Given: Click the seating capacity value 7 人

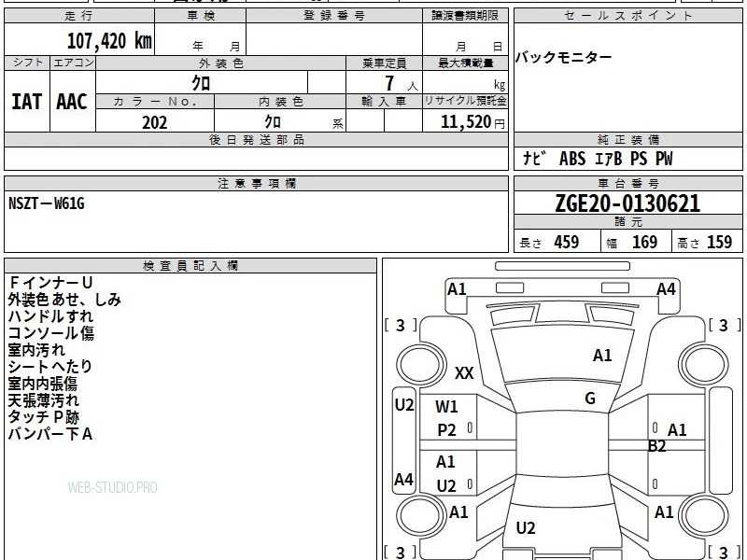Looking at the screenshot, I should point(402,83).
